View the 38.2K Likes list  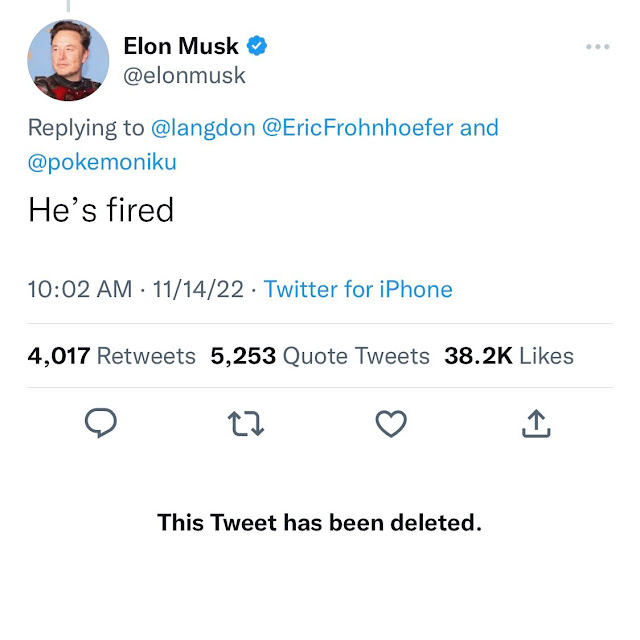508,356
